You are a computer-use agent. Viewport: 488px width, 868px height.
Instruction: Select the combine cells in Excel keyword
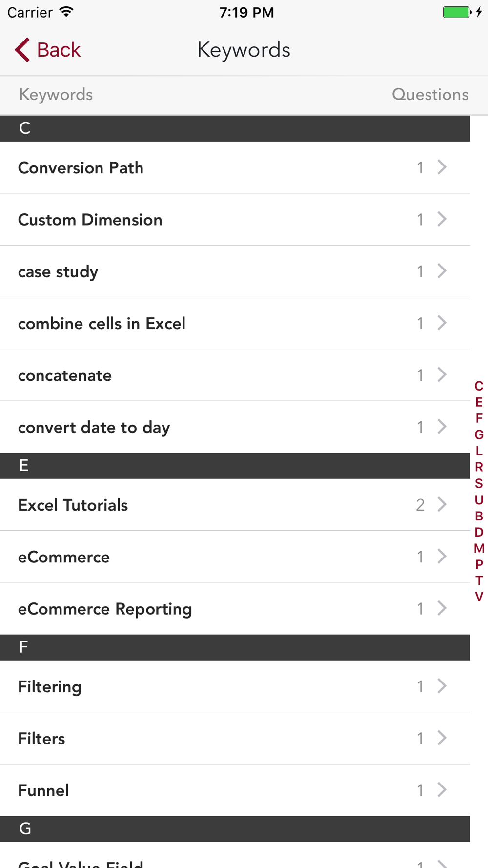(x=235, y=323)
